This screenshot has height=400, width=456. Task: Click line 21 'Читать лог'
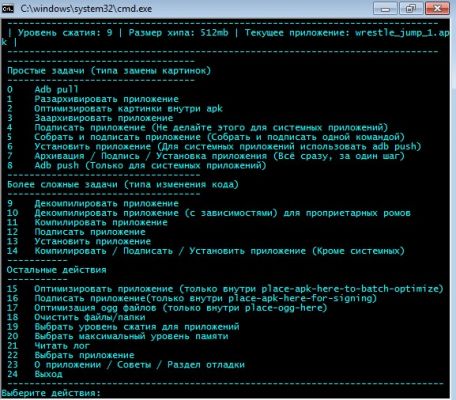pyautogui.click(x=49, y=346)
